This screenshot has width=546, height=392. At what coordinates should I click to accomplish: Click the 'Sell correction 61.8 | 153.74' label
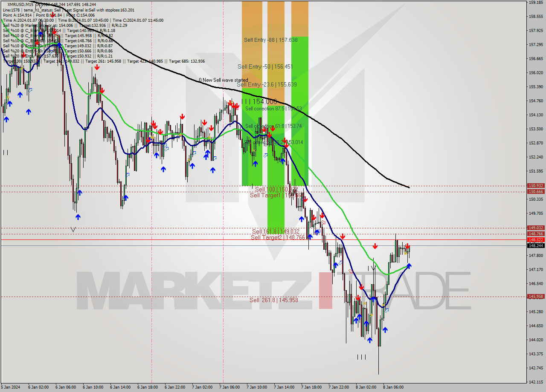click(x=273, y=126)
